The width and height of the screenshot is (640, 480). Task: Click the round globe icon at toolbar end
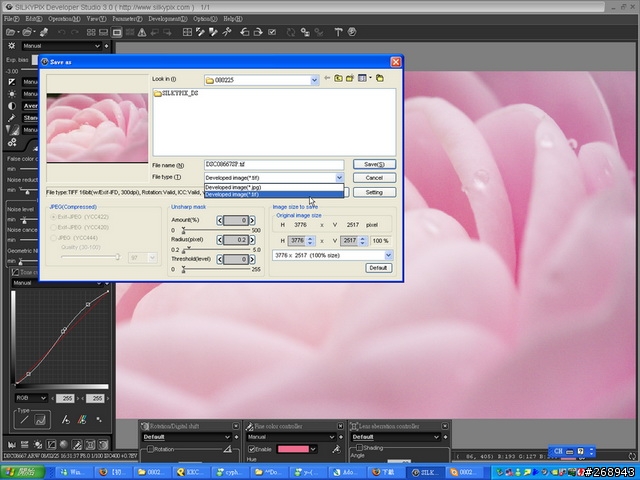352,32
